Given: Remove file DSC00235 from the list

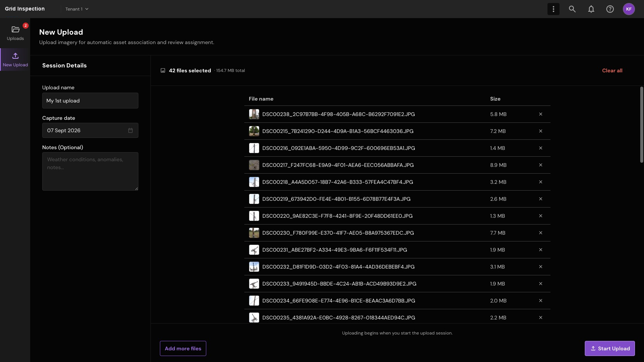Looking at the screenshot, I should 540,318.
